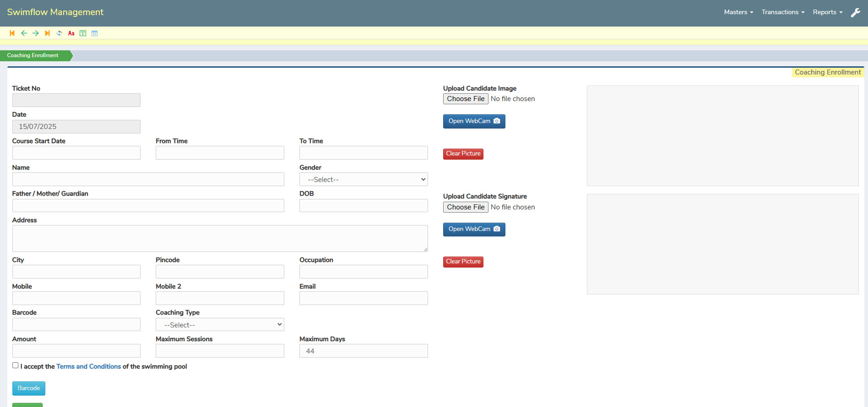Open the wrench settings icon
The width and height of the screenshot is (868, 407).
[855, 13]
